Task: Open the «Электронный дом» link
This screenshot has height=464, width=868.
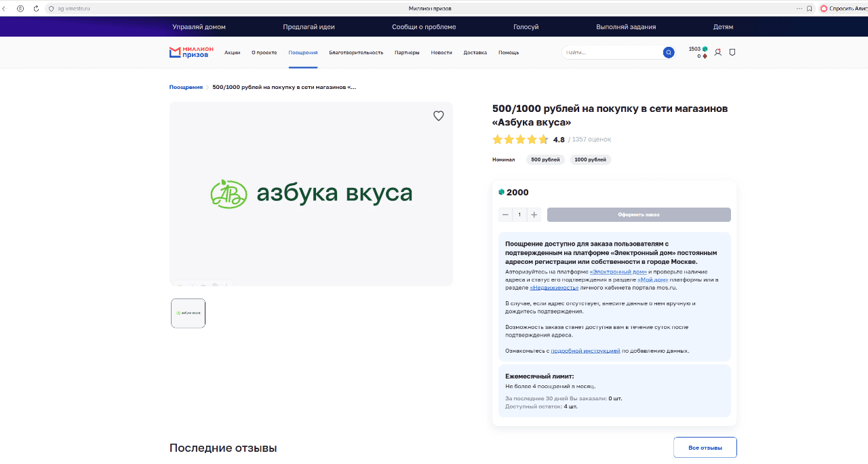Action: coord(618,271)
